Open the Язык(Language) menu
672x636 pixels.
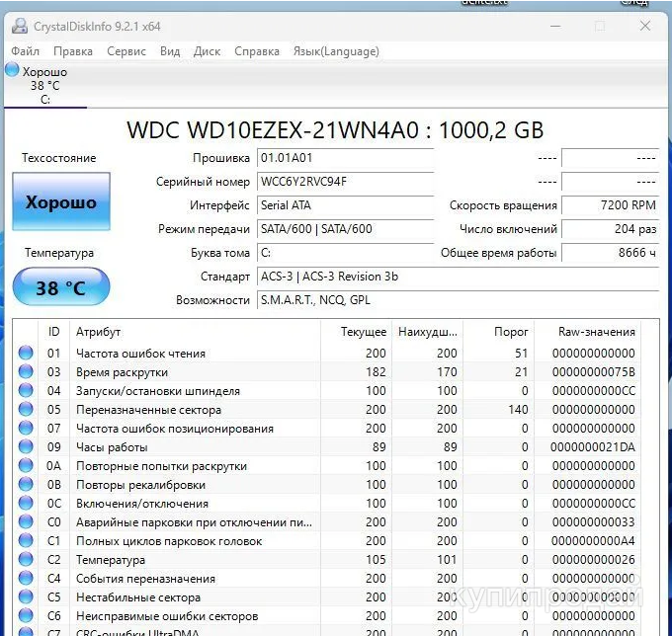pyautogui.click(x=335, y=51)
